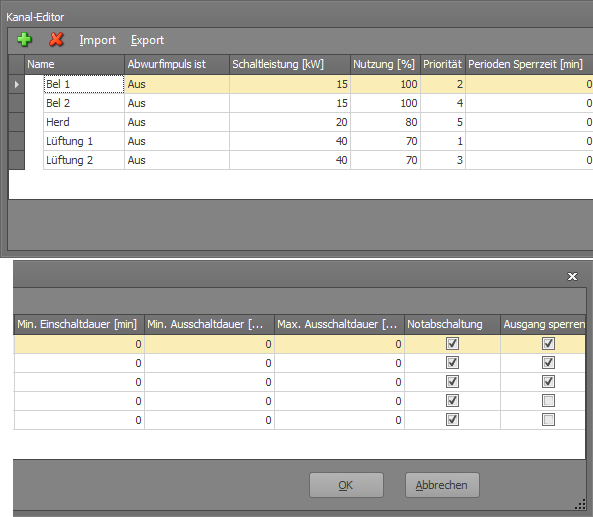Confirm with the OK button

(346, 485)
